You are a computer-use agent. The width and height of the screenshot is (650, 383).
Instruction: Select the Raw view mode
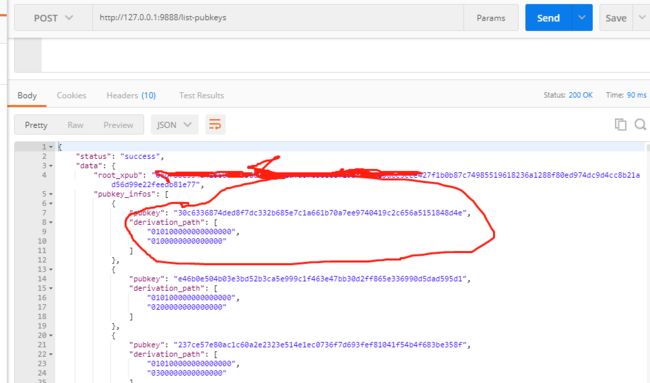coord(75,125)
